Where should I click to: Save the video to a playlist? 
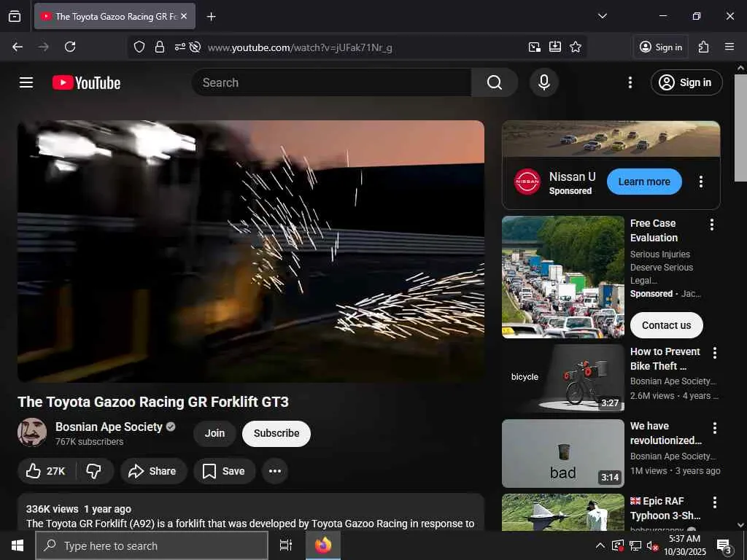tap(224, 471)
